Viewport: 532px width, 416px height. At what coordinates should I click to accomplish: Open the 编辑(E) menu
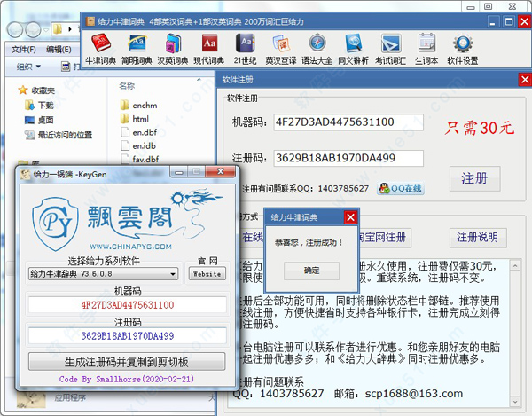59,50
